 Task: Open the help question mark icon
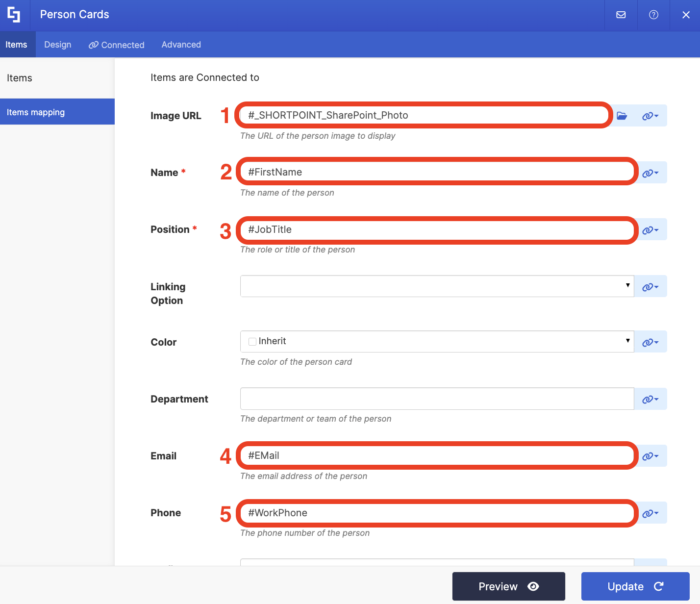(x=653, y=15)
